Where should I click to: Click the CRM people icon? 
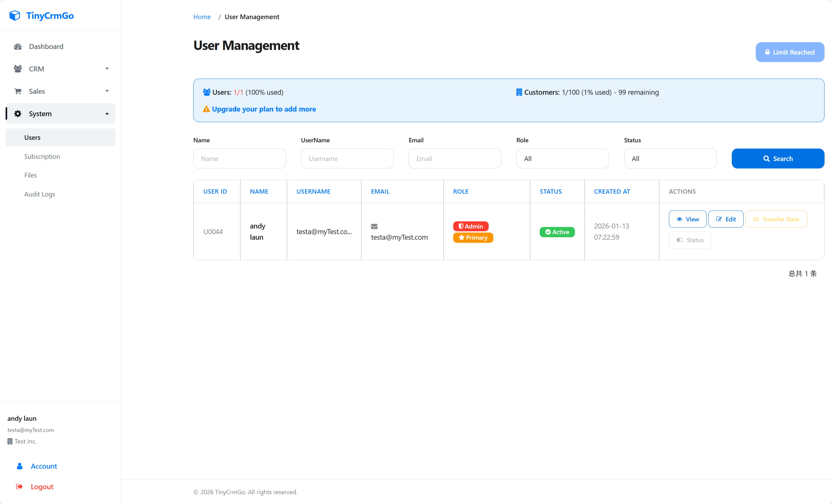(x=17, y=68)
